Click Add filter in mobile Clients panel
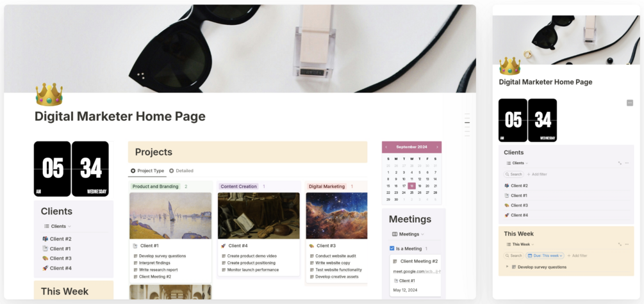 coord(537,174)
